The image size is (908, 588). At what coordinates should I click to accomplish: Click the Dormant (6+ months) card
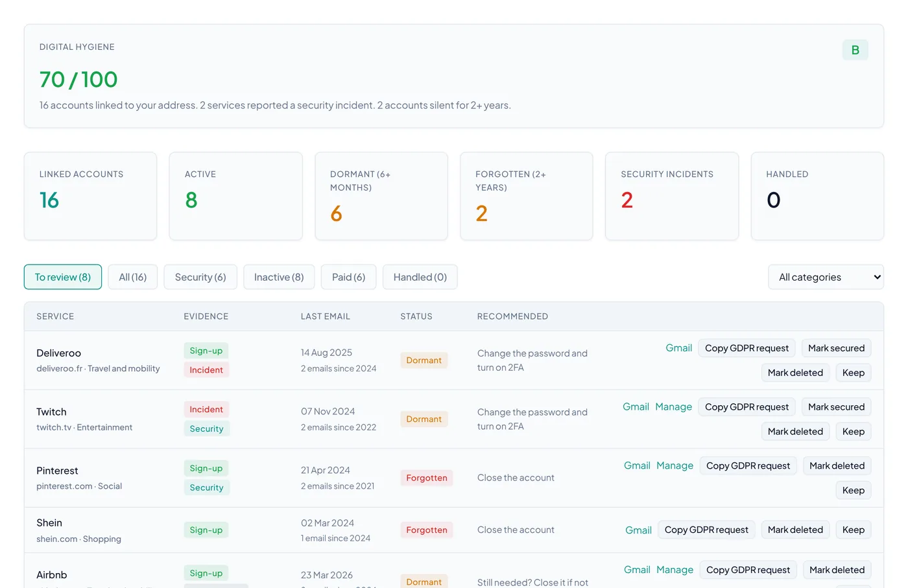pyautogui.click(x=381, y=196)
